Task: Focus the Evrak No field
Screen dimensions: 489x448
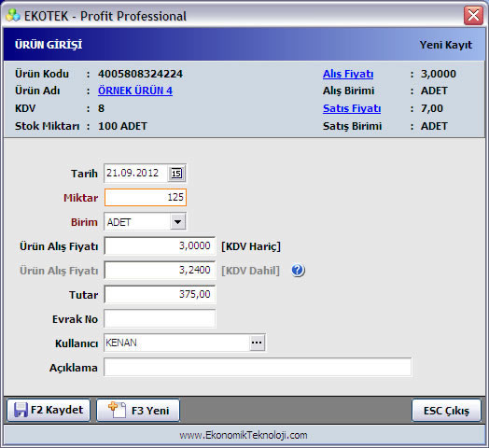Action: [160, 318]
